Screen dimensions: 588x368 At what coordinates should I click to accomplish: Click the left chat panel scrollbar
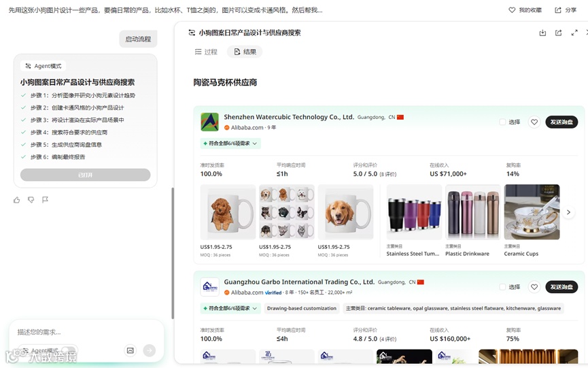(x=173, y=253)
